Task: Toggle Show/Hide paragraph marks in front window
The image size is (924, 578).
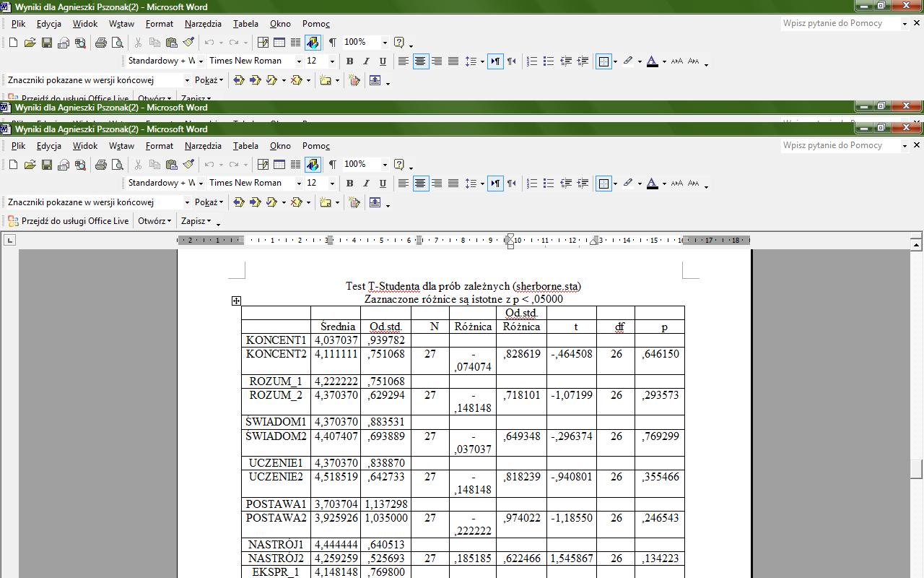Action: coord(332,165)
